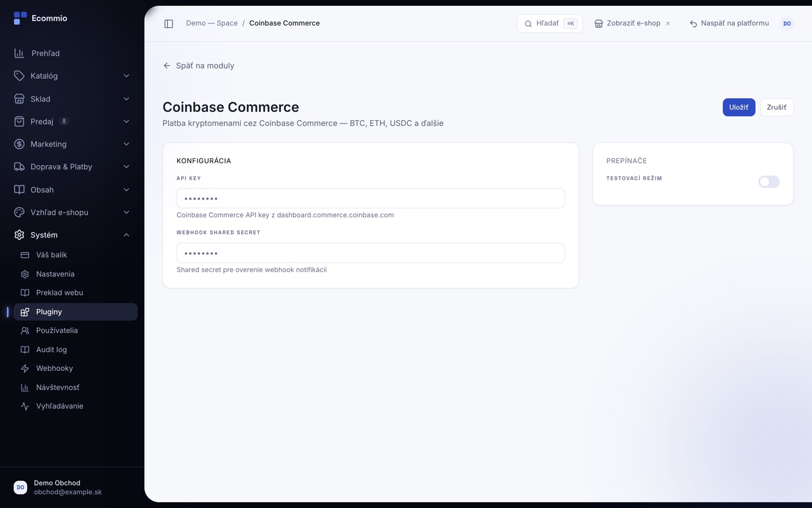This screenshot has height=508, width=812.
Task: Expand the Marketing menu chevron
Action: 126,144
